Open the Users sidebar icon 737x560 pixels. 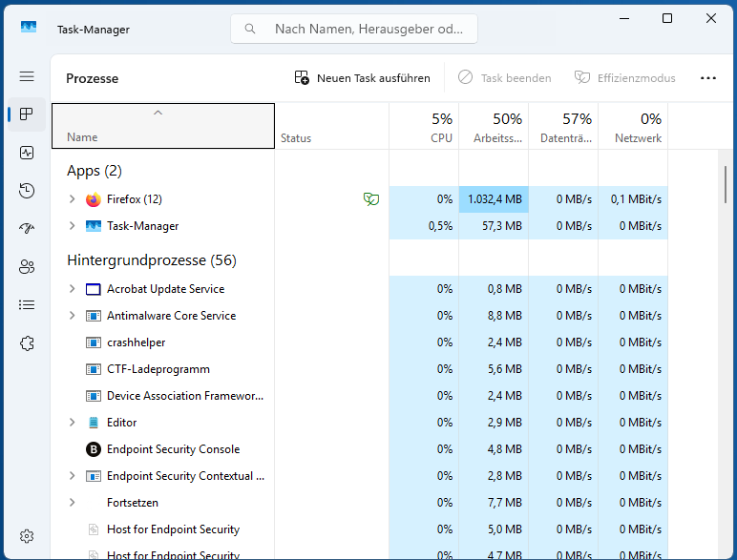(x=27, y=267)
